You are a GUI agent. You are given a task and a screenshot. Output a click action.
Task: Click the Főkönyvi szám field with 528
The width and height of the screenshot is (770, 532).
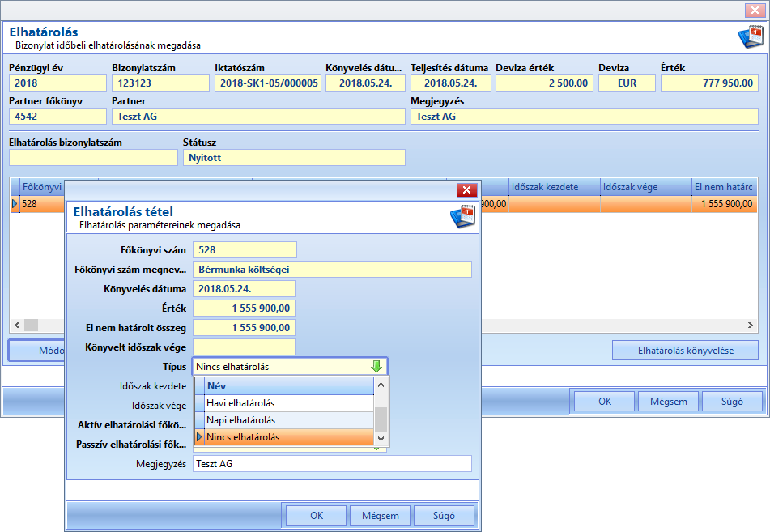245,249
